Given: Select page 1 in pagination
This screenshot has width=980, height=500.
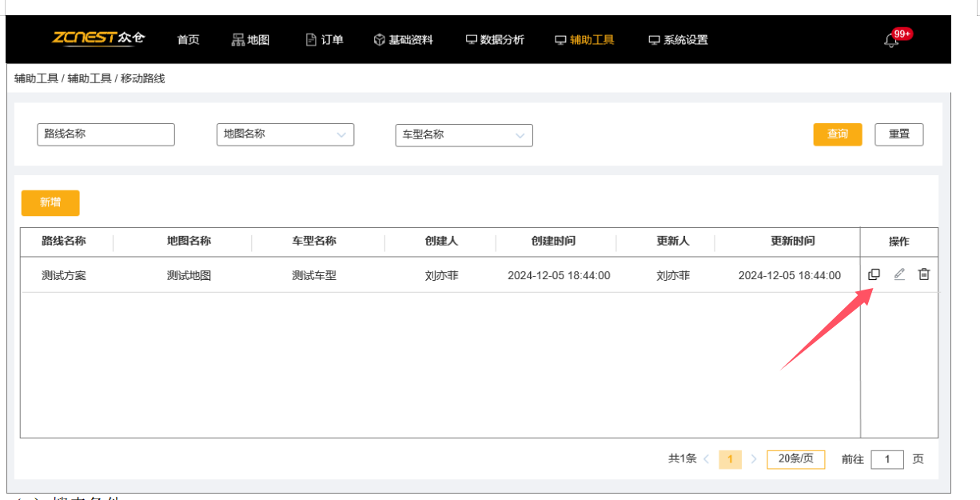Looking at the screenshot, I should (x=730, y=459).
